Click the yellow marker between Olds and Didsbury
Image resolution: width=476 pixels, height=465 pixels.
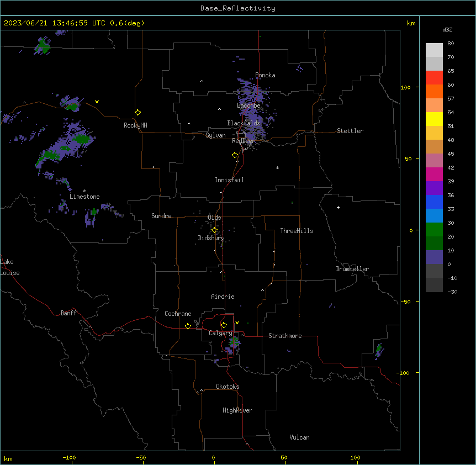coord(214,230)
